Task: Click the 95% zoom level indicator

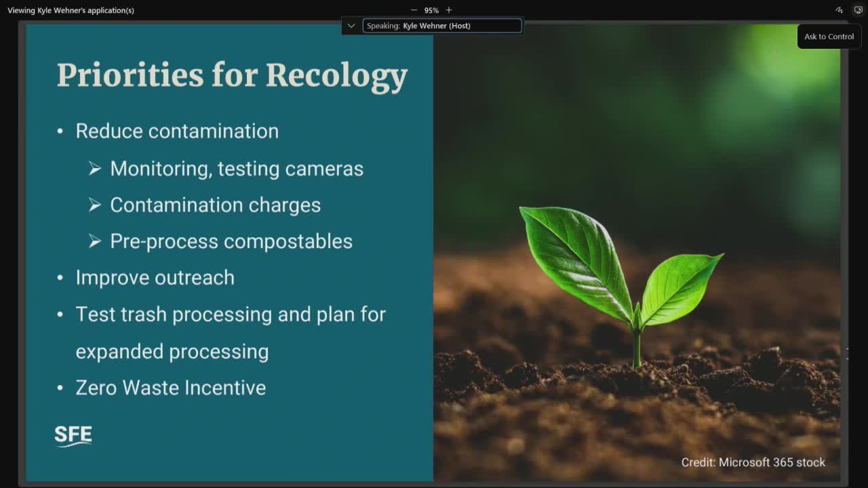Action: (x=431, y=10)
